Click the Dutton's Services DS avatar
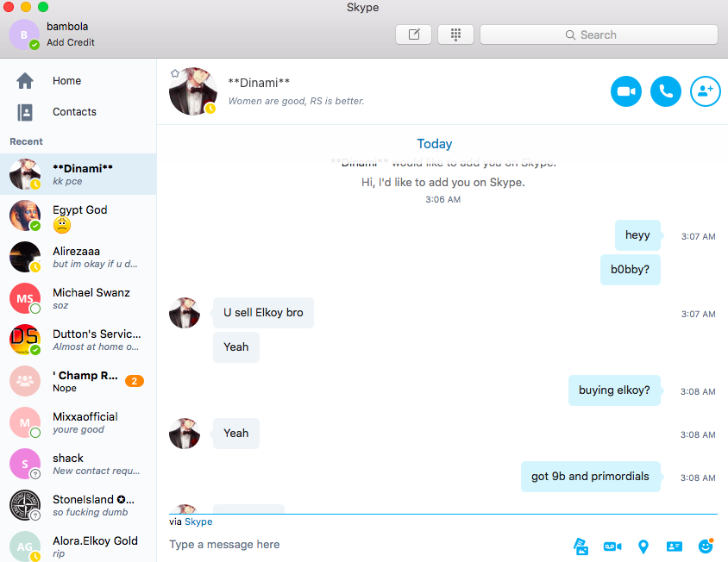The height and width of the screenshot is (562, 728). (x=25, y=340)
